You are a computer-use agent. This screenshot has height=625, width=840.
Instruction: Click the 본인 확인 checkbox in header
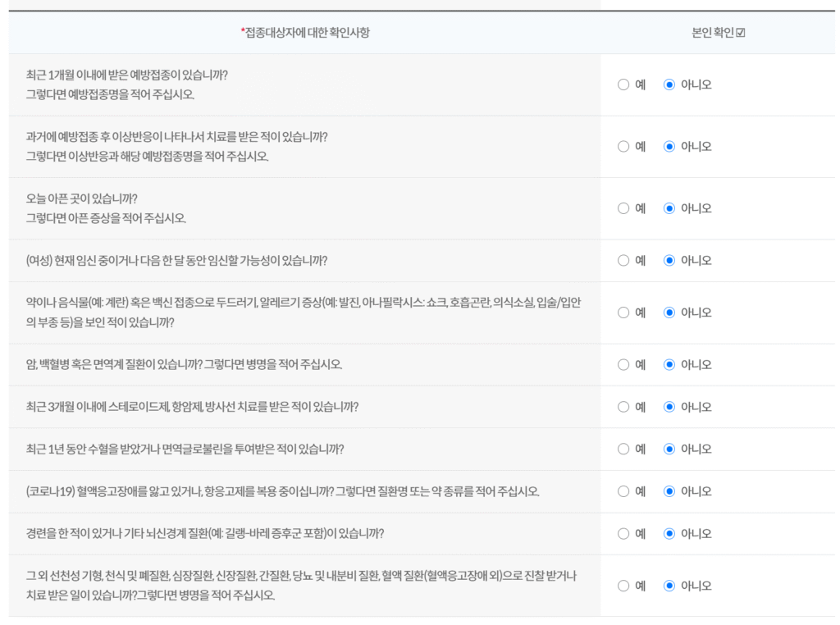point(741,33)
